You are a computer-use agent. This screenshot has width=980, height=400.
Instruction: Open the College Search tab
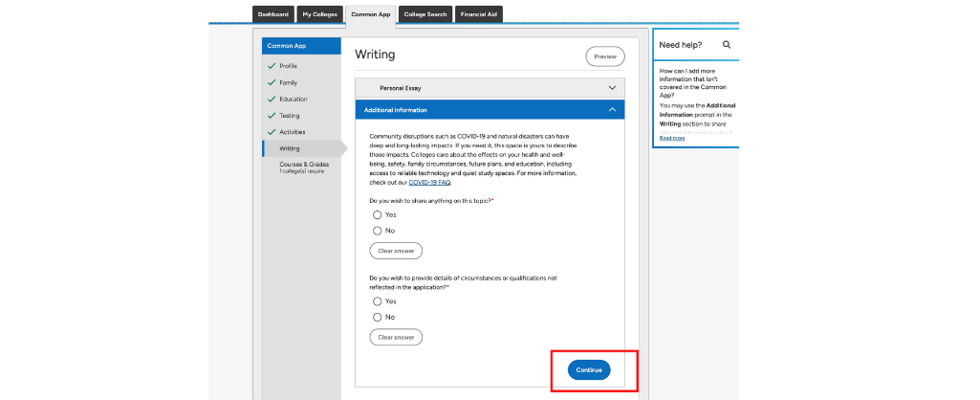[425, 14]
